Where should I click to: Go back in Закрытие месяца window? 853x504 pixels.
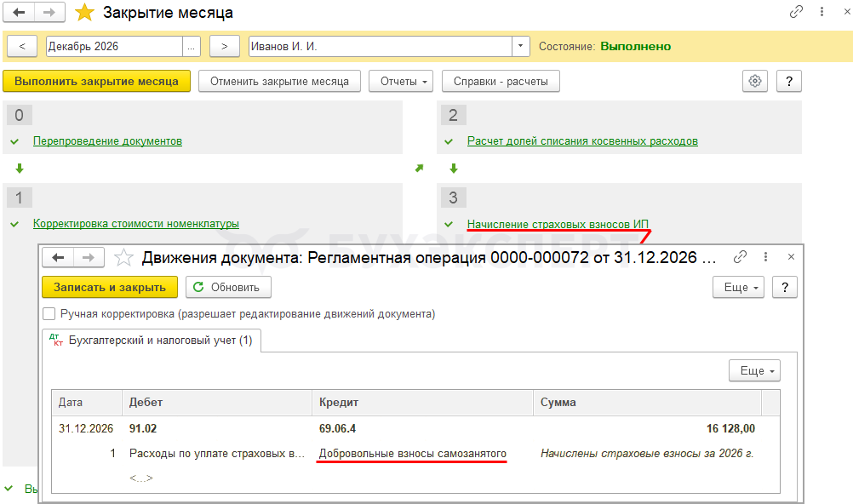coord(19,12)
